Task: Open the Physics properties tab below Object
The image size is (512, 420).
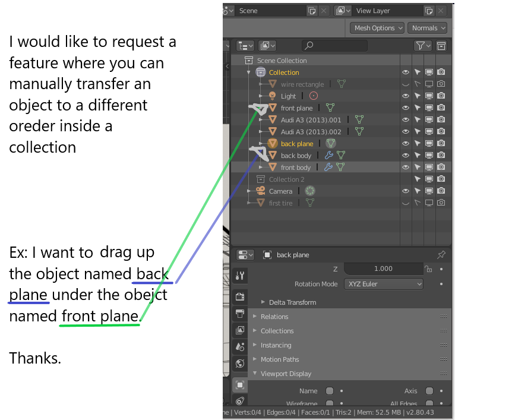Action: coord(240,401)
